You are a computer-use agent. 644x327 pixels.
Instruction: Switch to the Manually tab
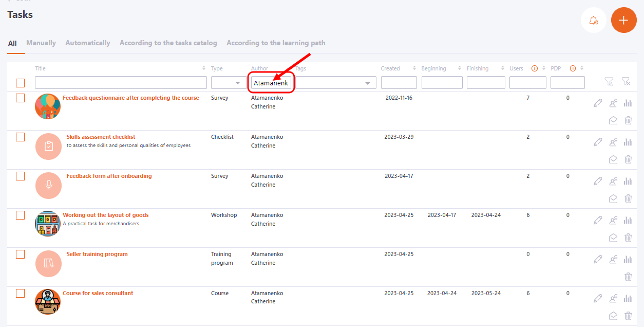click(x=41, y=43)
